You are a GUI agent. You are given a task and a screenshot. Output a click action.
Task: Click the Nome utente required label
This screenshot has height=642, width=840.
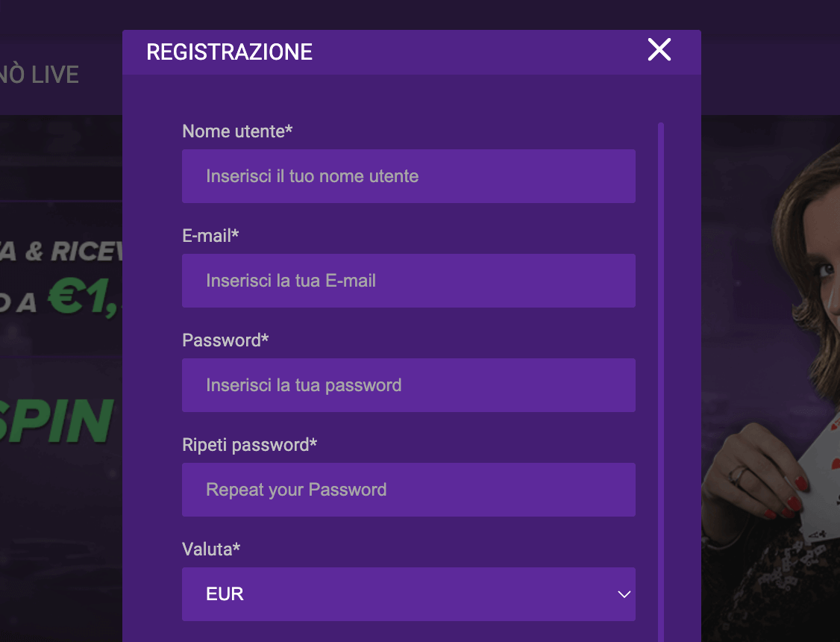pos(236,131)
